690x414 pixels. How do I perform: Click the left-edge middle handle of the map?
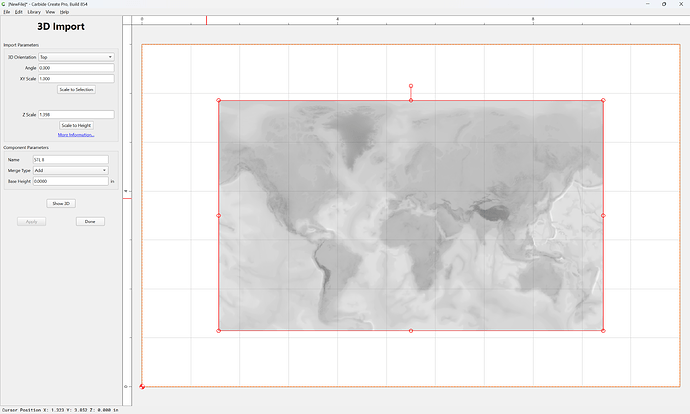pos(219,216)
